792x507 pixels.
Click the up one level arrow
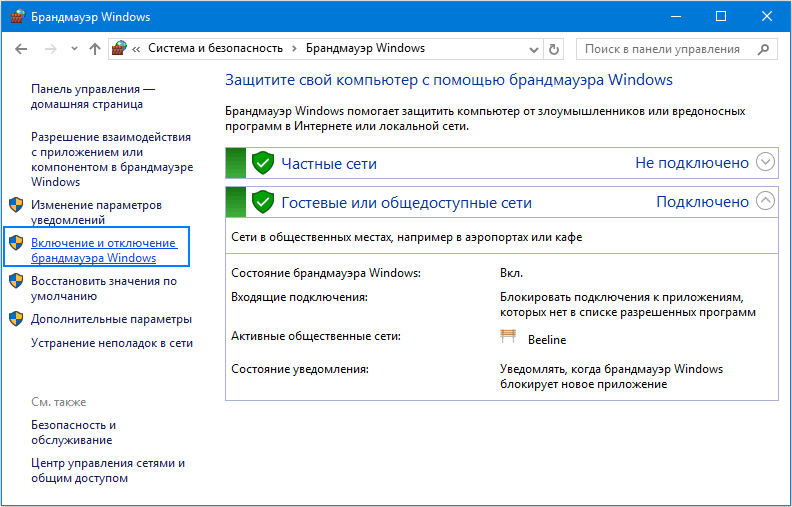point(95,49)
